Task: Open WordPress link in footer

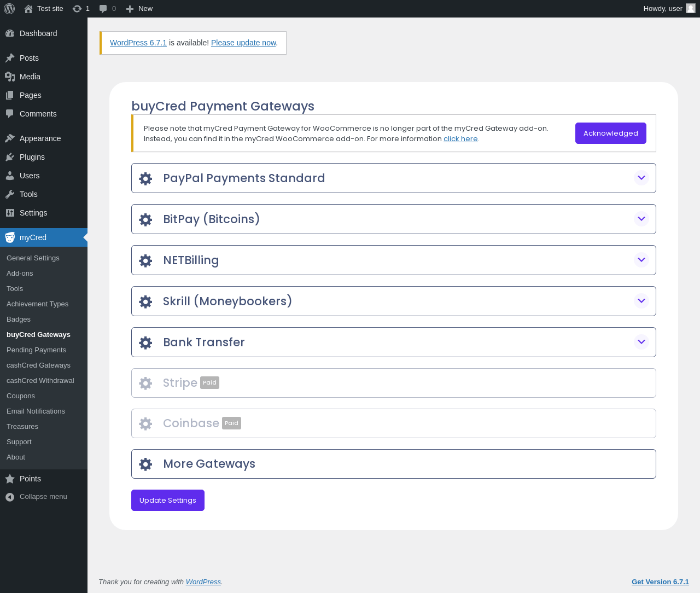Action: coord(203,582)
